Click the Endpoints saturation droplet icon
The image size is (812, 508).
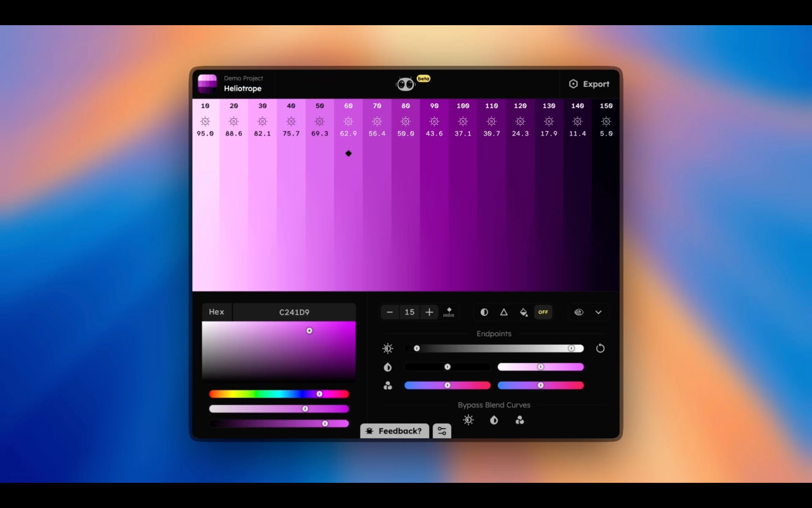pyautogui.click(x=388, y=367)
